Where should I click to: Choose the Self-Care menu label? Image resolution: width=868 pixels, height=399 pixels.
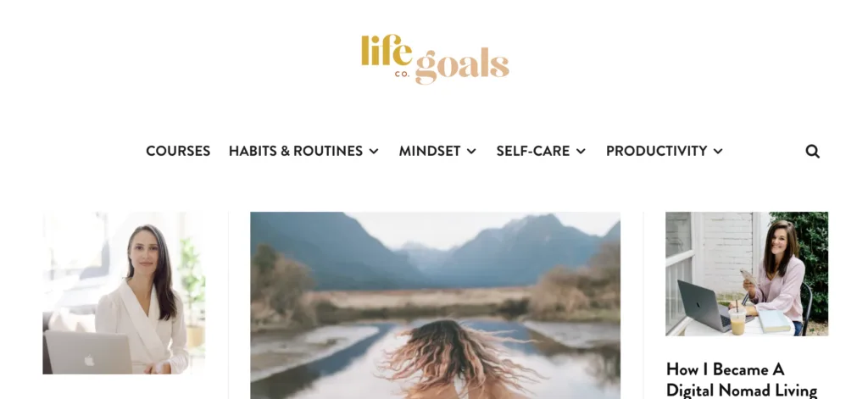tap(533, 151)
